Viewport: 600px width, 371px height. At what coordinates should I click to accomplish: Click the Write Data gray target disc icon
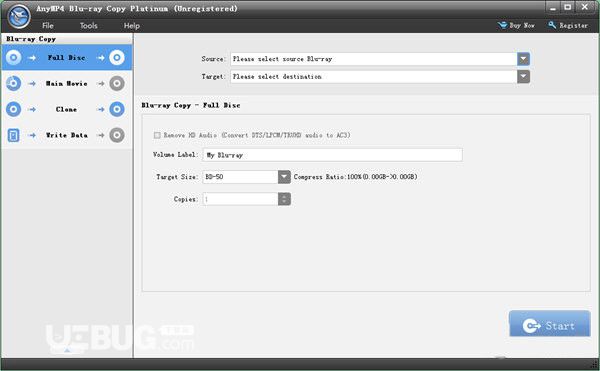[x=117, y=135]
